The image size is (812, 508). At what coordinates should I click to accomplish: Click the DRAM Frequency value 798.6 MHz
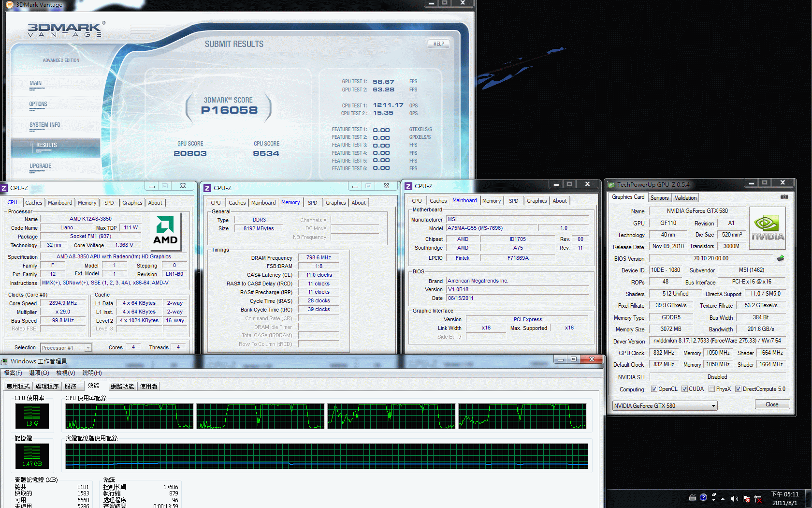pos(319,258)
